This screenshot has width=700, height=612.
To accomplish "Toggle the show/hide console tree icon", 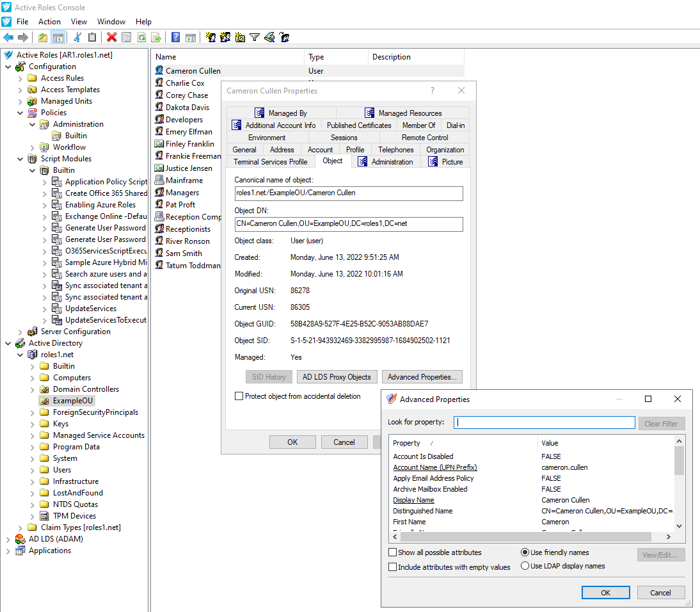I will pyautogui.click(x=58, y=38).
